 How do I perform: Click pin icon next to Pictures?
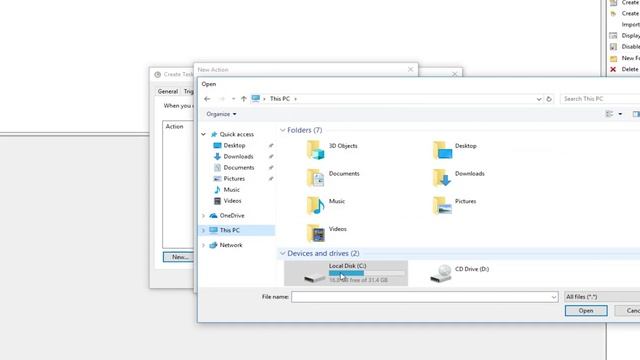point(271,178)
